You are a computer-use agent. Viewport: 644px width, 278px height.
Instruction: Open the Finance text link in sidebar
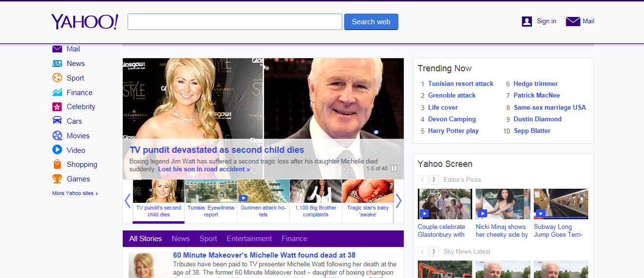pyautogui.click(x=80, y=93)
